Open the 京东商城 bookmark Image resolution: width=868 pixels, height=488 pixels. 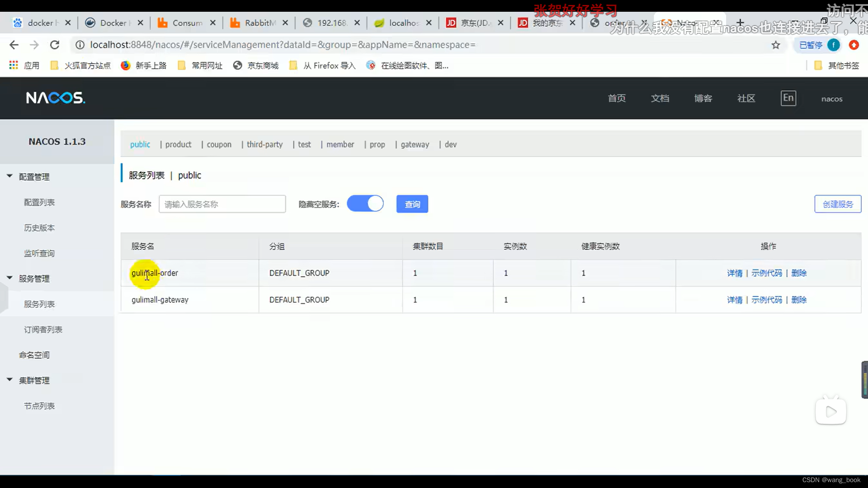click(256, 66)
